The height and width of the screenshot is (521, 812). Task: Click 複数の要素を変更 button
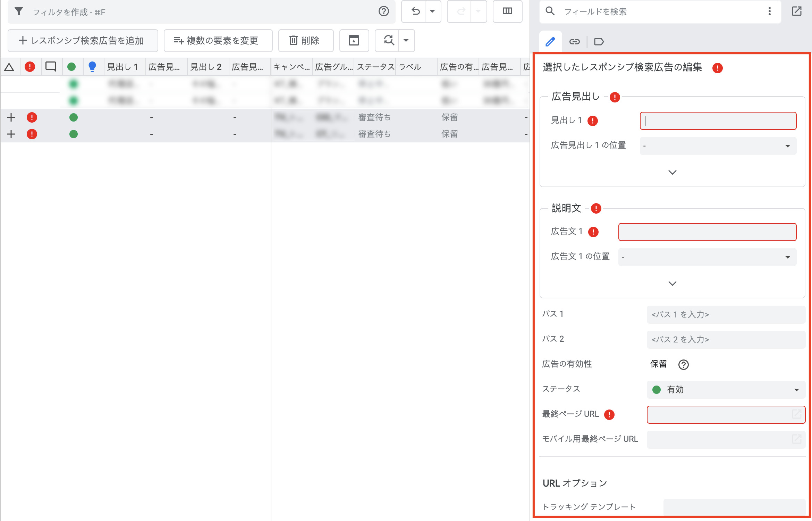(x=218, y=41)
